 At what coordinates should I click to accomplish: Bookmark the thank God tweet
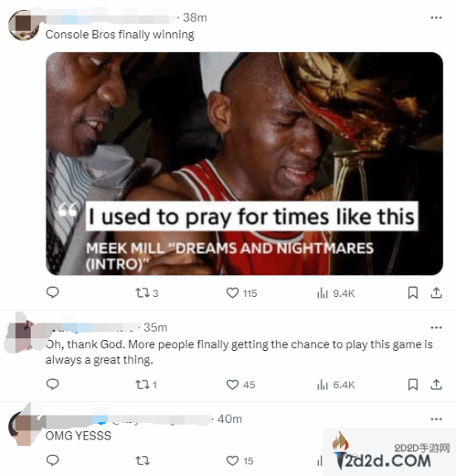click(413, 384)
